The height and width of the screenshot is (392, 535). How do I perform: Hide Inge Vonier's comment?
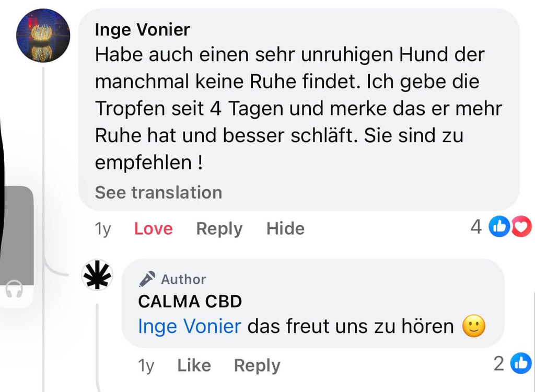pos(285,228)
